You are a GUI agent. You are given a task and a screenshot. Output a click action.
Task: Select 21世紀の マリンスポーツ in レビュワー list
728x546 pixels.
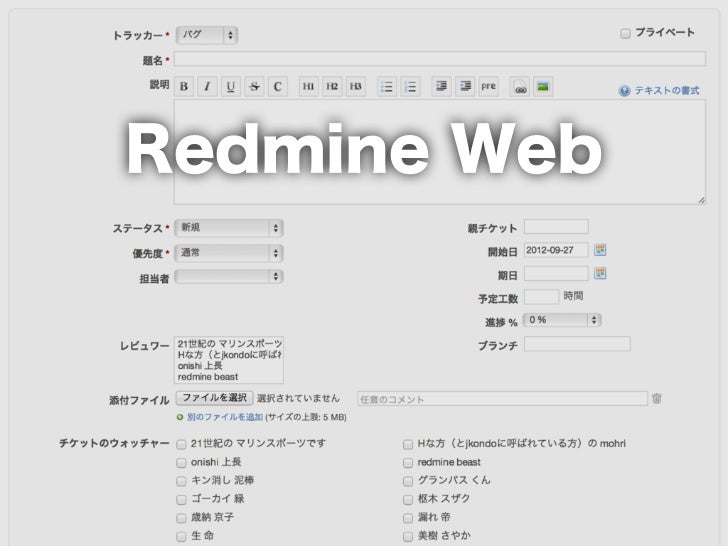tap(229, 344)
